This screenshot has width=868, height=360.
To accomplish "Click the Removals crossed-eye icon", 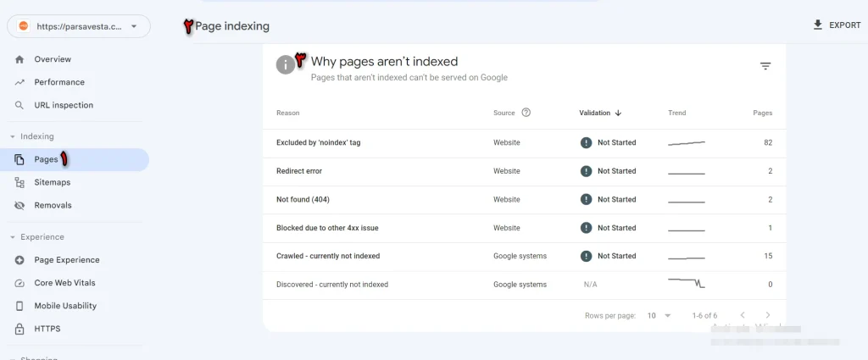I will [x=19, y=205].
